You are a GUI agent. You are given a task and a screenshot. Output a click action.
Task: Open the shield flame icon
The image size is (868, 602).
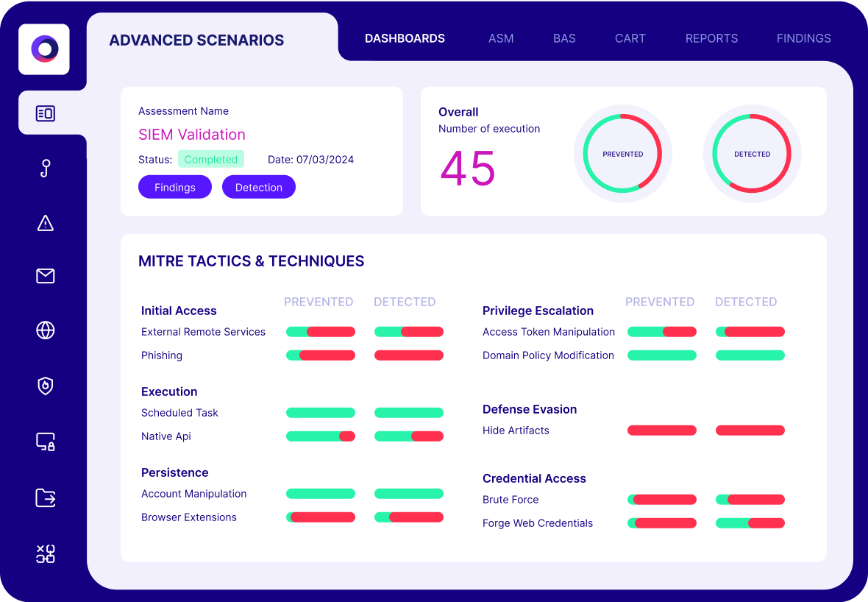coord(46,386)
